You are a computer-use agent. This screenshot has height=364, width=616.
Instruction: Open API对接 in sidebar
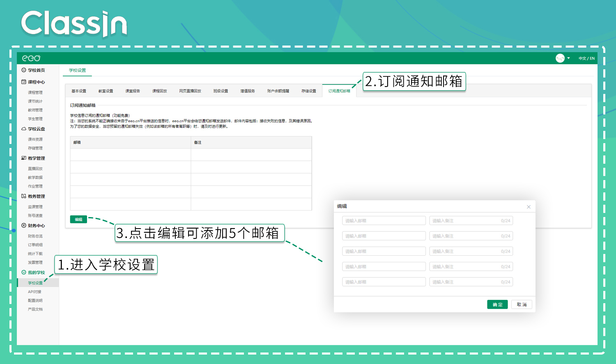point(34,292)
